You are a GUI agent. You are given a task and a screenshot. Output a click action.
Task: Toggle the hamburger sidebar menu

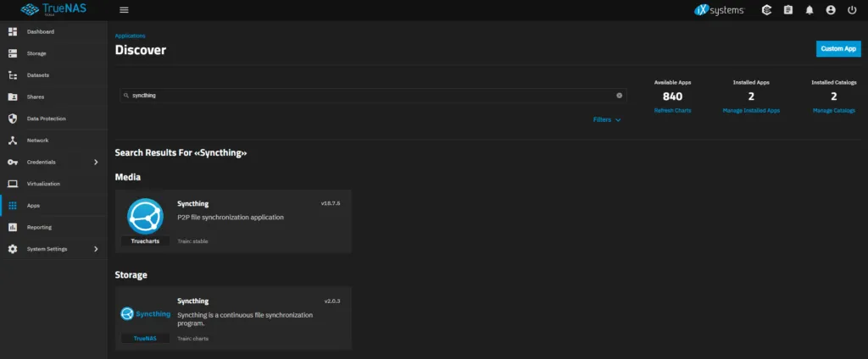click(x=124, y=10)
